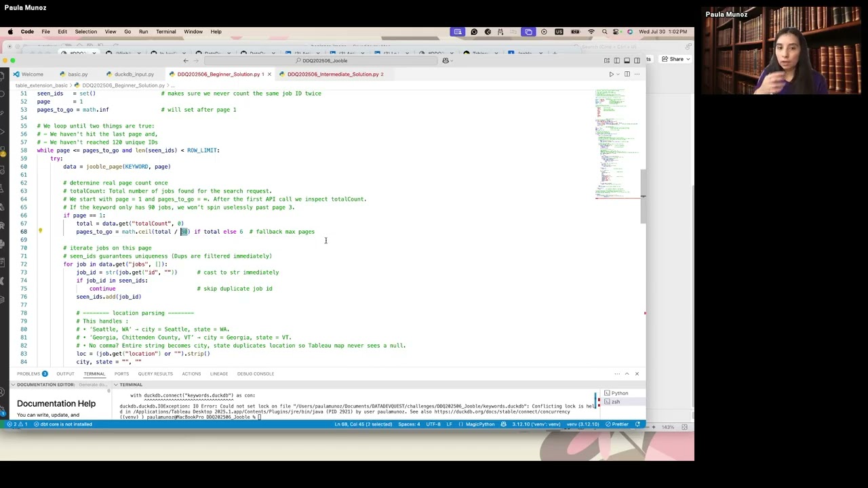Open the Selection menu

point(85,31)
